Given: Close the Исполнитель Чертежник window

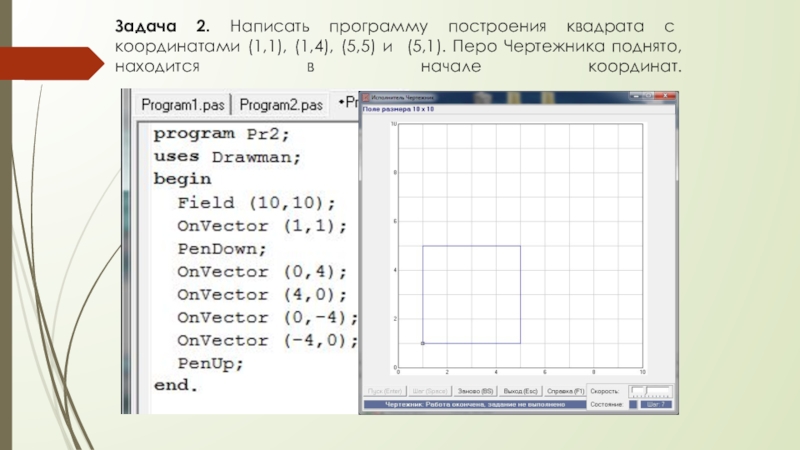Looking at the screenshot, I should click(x=666, y=95).
